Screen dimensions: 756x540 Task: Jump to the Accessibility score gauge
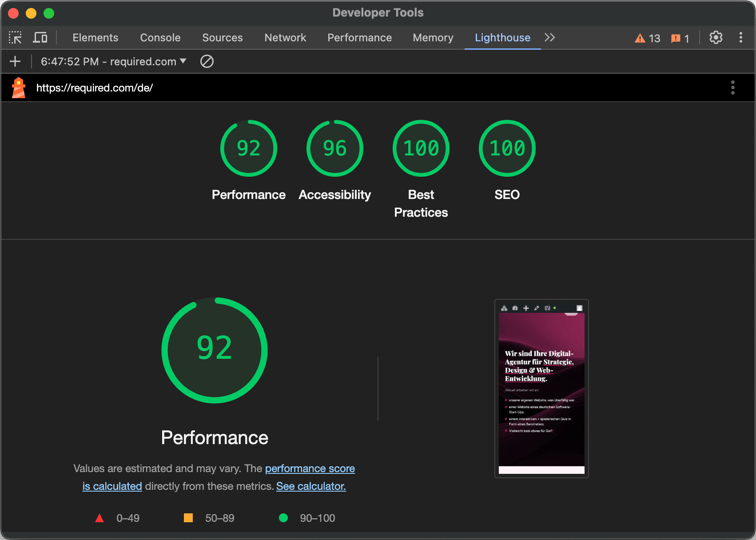(x=334, y=148)
